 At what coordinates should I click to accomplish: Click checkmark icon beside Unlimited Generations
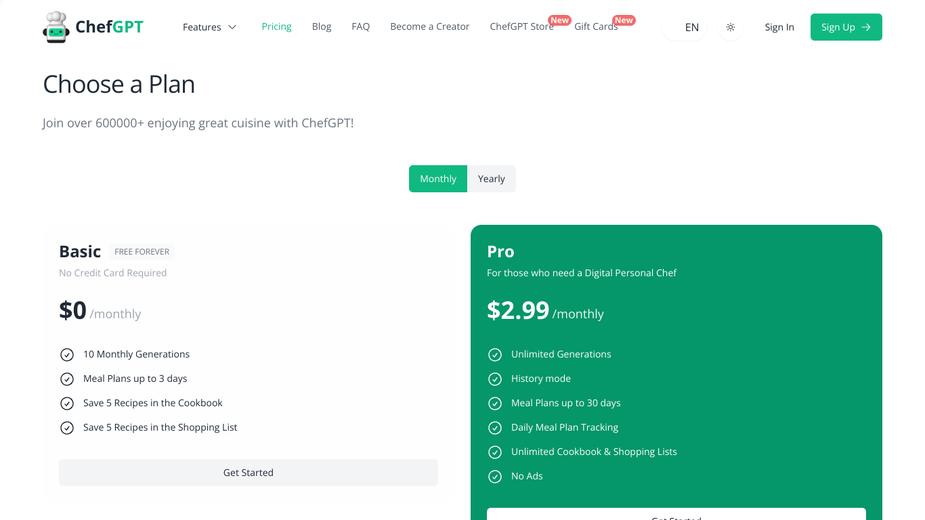point(495,355)
